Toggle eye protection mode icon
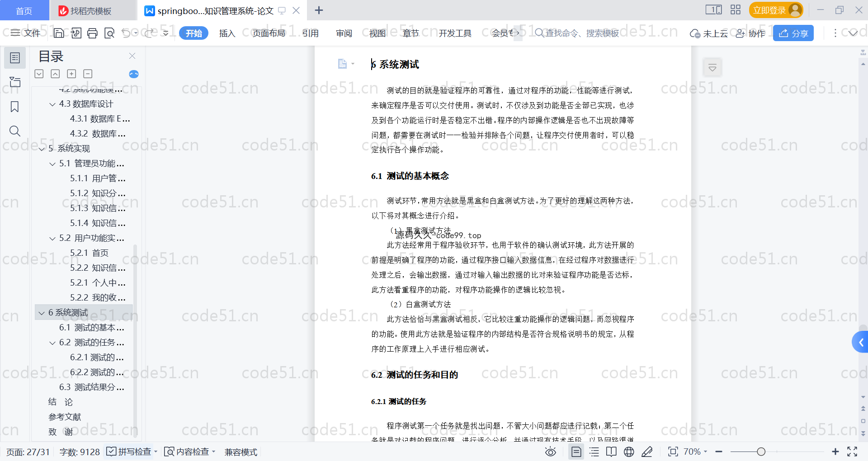 click(x=551, y=452)
